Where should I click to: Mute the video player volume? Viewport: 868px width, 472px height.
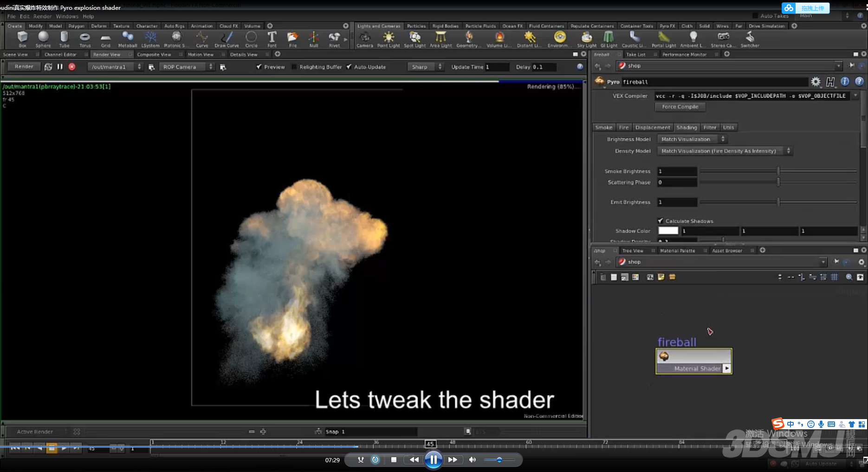point(472,460)
